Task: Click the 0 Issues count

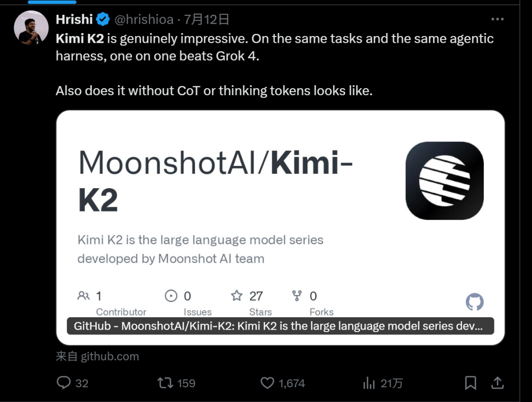Action: coord(187,296)
